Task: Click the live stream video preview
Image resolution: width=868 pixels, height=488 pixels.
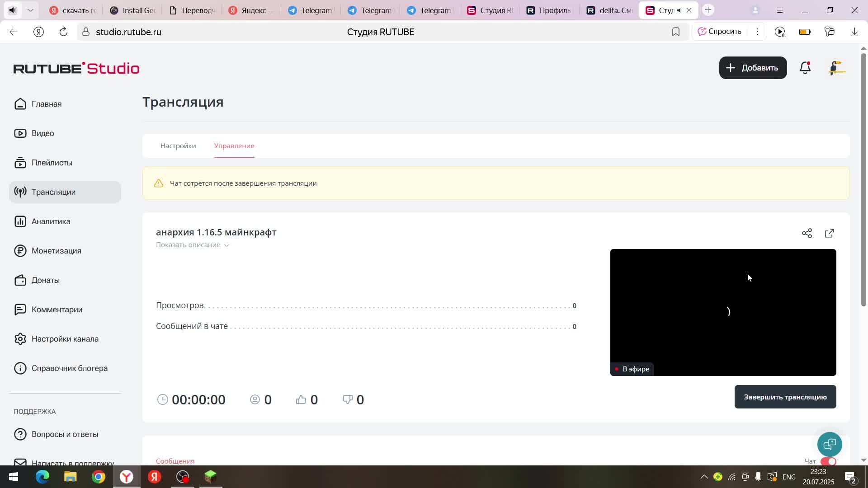Action: (x=723, y=312)
